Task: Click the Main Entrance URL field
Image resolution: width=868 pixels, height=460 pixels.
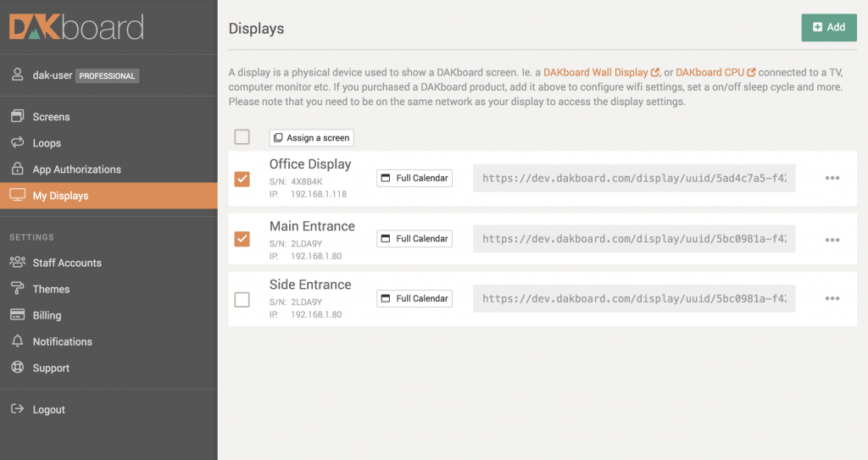Action: (634, 239)
